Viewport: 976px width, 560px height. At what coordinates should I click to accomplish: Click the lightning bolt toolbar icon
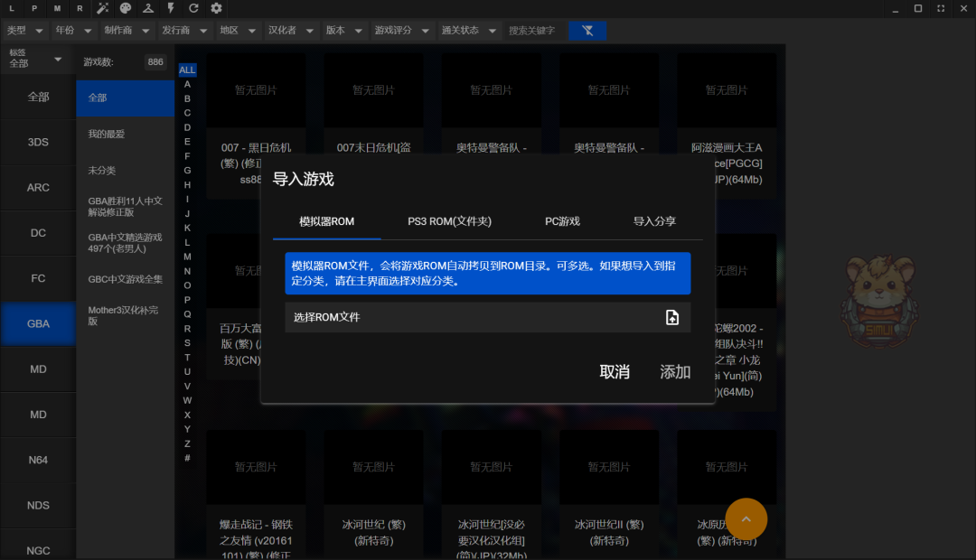(171, 8)
